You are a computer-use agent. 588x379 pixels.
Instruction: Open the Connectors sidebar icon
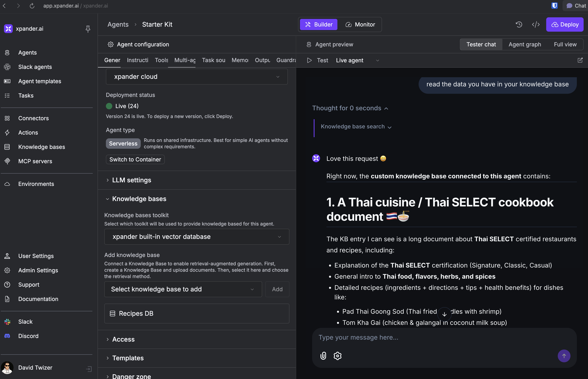[x=7, y=118]
